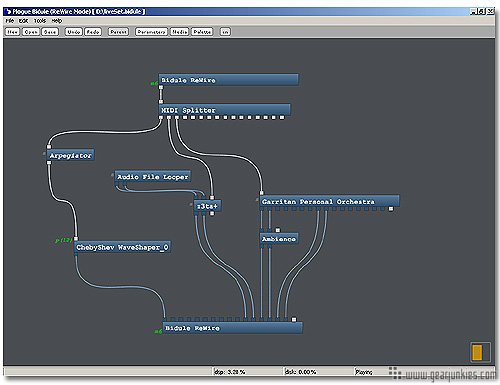Open the Media toolbar button
The width and height of the screenshot is (500, 385).
coord(180,32)
